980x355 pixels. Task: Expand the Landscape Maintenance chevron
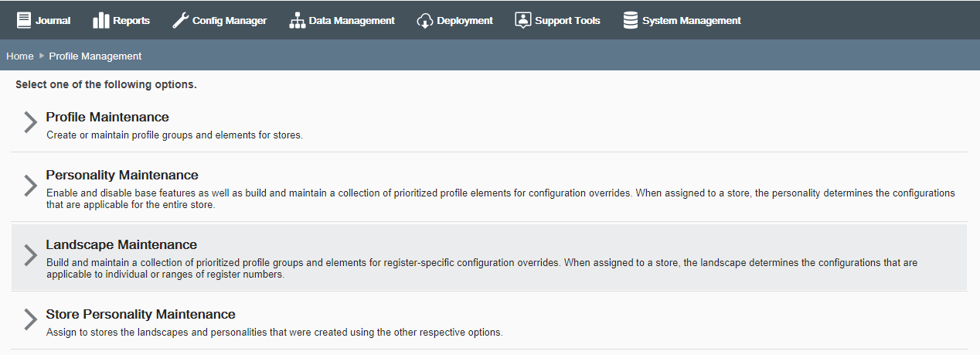tap(30, 255)
